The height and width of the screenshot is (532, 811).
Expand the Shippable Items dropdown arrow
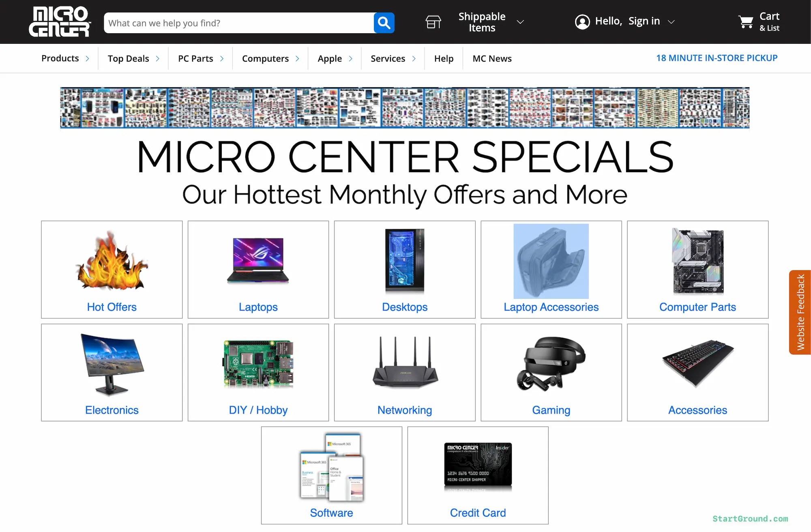[520, 22]
